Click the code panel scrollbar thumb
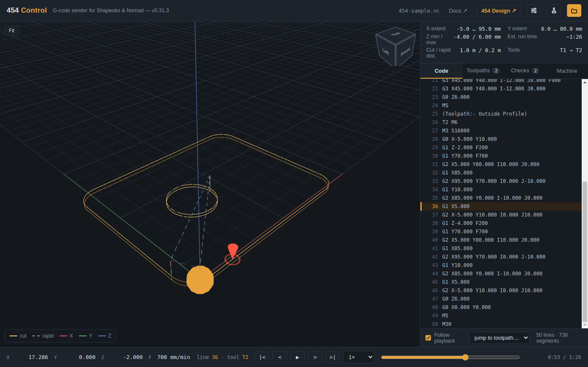This screenshot has height=367, width=588. pos(585,251)
